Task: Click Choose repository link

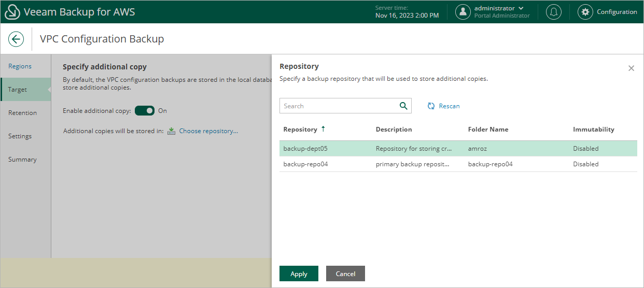Action: click(x=208, y=131)
